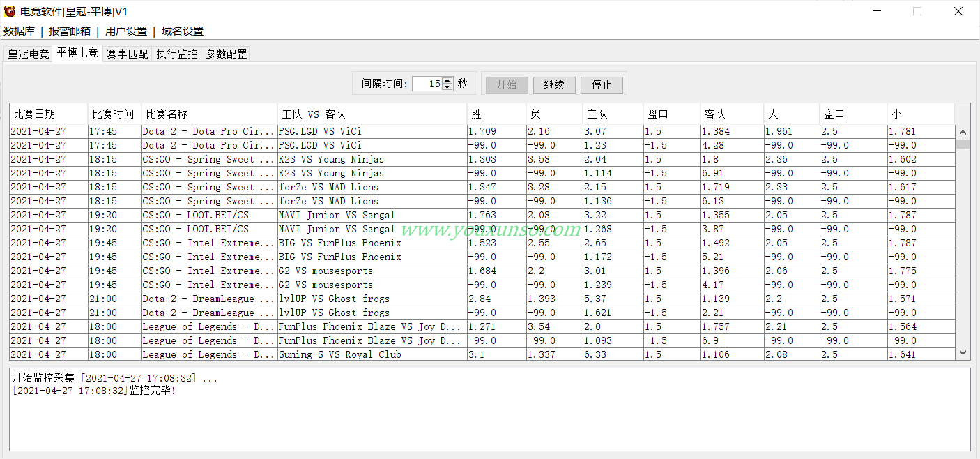980x459 pixels.
Task: Focus the 间隔时间 seconds input field
Action: point(427,84)
